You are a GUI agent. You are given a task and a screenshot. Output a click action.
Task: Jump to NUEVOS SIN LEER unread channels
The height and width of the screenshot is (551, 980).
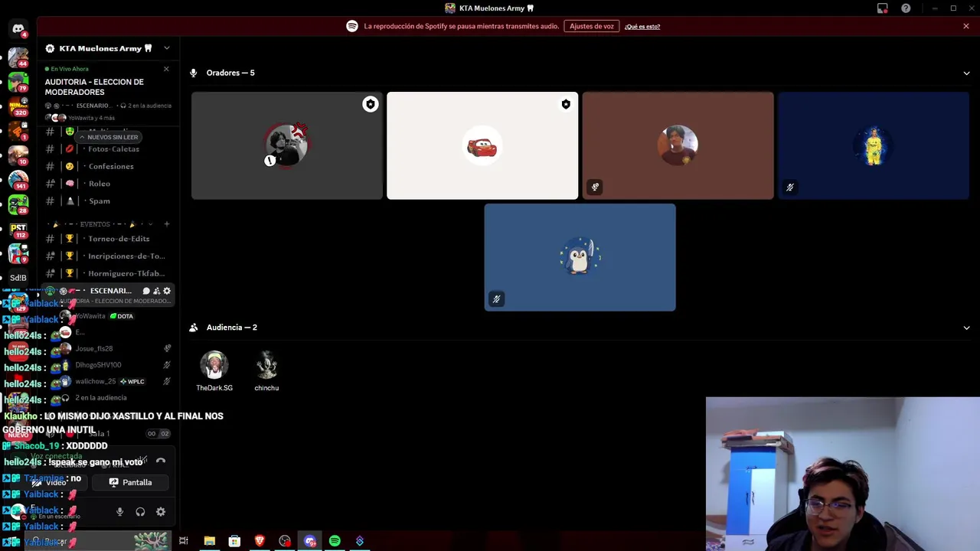pyautogui.click(x=109, y=137)
